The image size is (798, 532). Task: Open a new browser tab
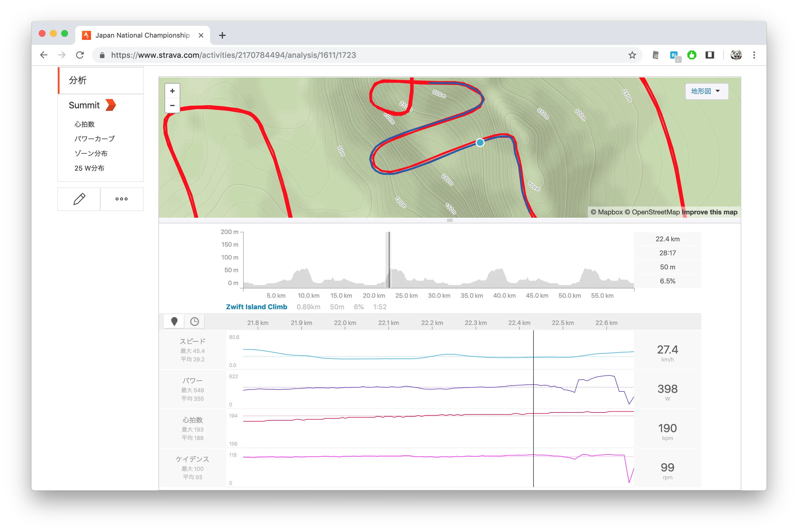[x=222, y=35]
